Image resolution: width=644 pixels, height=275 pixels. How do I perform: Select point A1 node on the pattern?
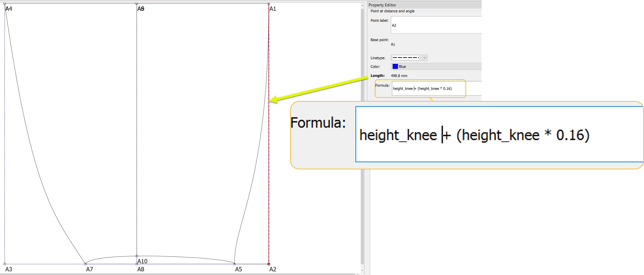coord(269,4)
